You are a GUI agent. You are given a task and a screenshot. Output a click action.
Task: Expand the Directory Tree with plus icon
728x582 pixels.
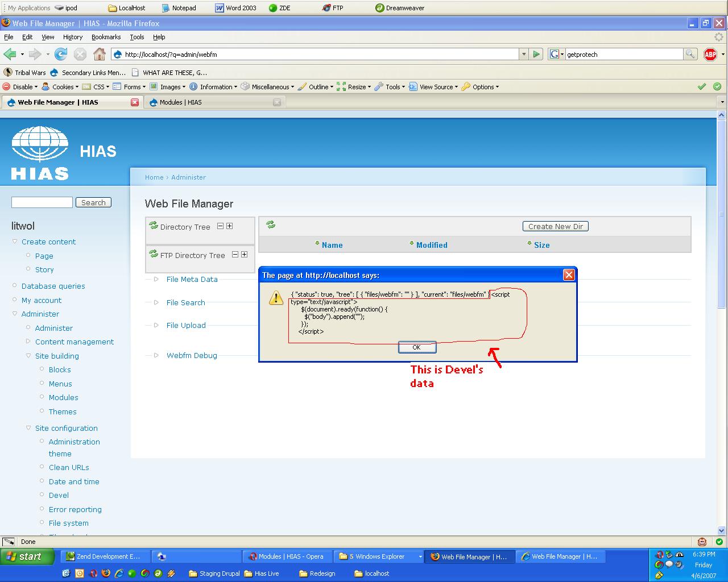[x=230, y=226]
